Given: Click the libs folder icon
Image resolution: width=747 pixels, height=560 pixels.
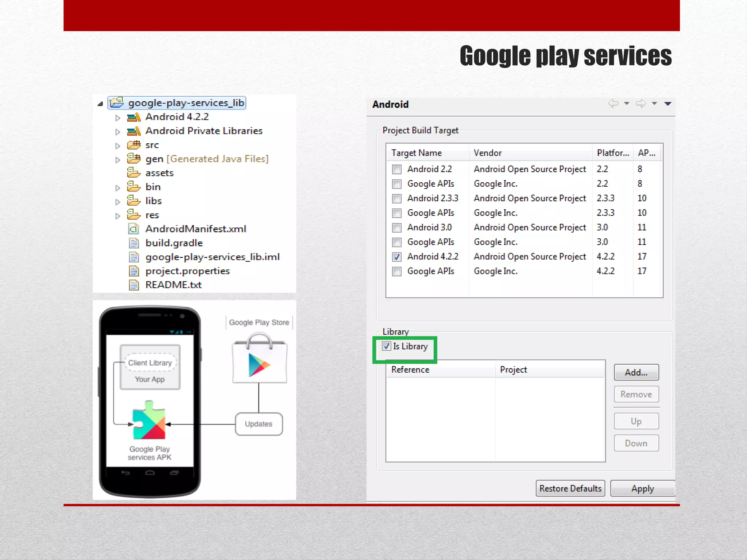Looking at the screenshot, I should coord(133,201).
